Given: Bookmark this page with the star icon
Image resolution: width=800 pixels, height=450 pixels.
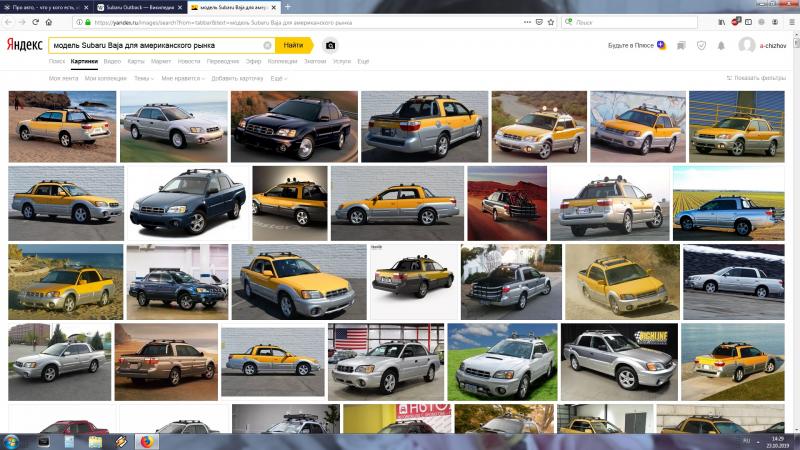Looking at the screenshot, I should [x=551, y=22].
